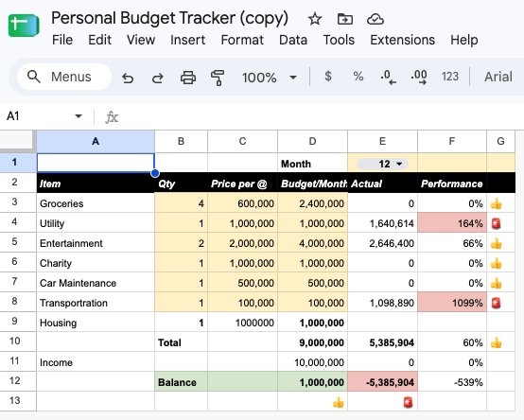
Task: Open the Arial font selector
Action: (x=498, y=77)
